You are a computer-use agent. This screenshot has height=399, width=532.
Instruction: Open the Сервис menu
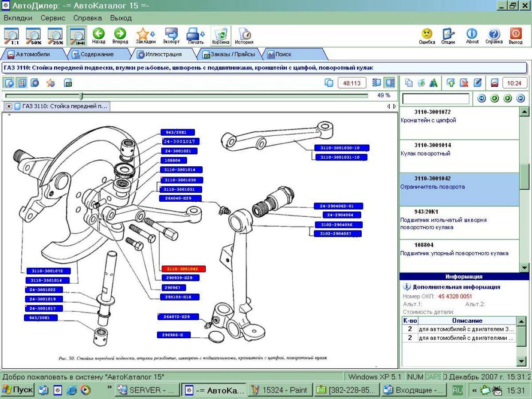pos(53,18)
